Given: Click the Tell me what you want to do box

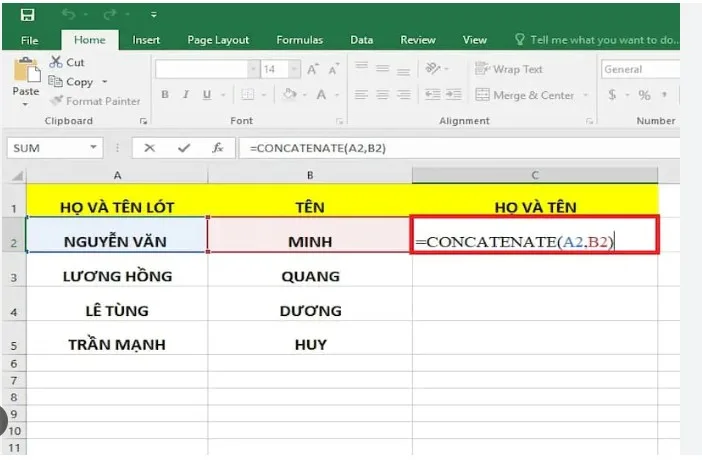Looking at the screenshot, I should [596, 40].
